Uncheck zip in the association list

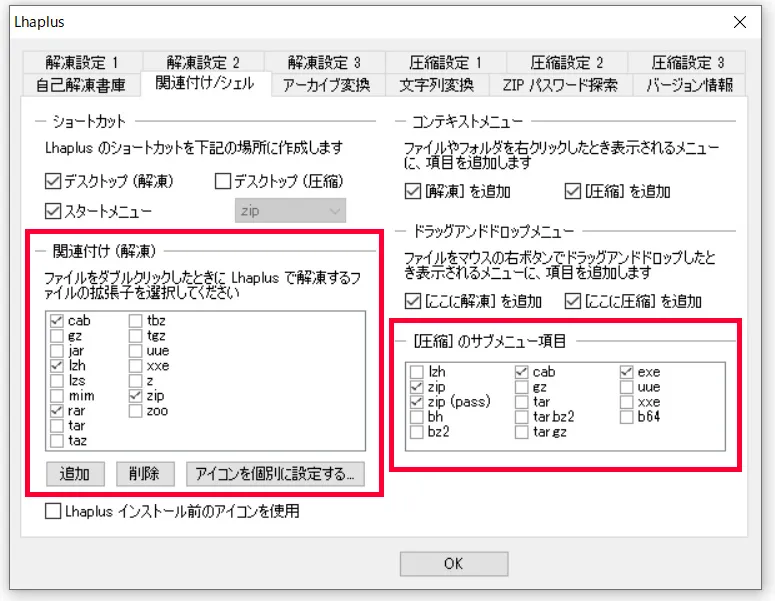tap(135, 396)
